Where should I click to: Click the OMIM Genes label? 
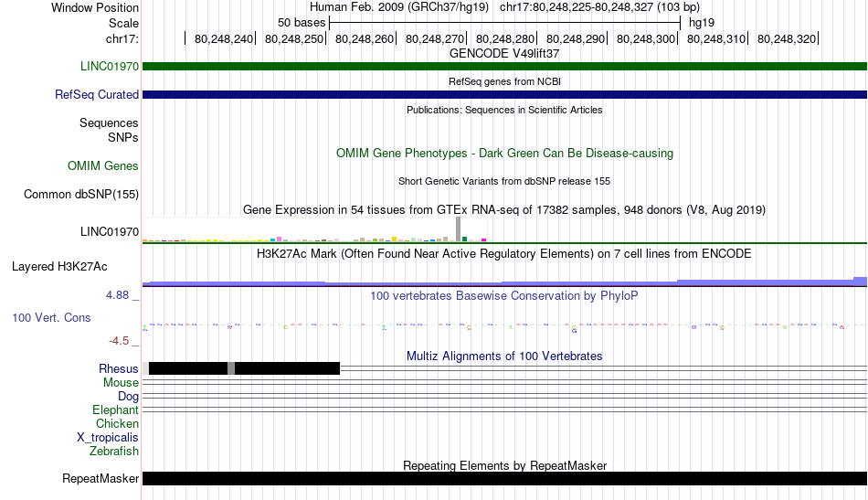pos(102,166)
